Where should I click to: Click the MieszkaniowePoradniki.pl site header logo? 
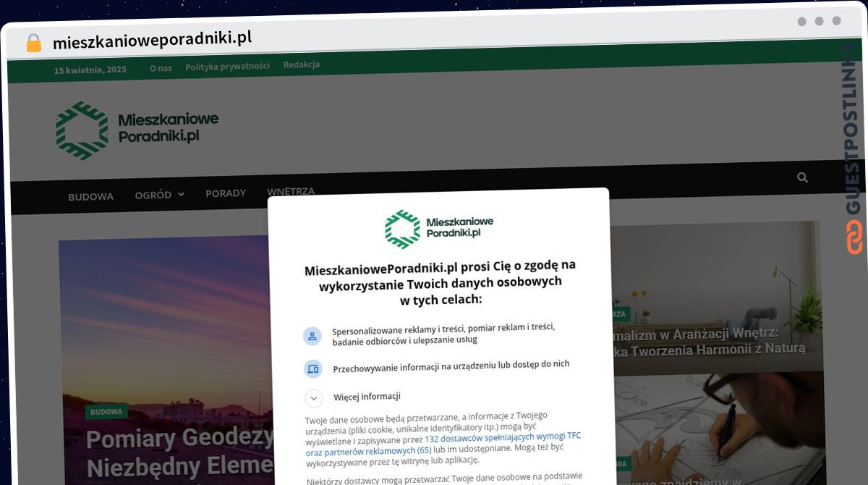(x=137, y=130)
